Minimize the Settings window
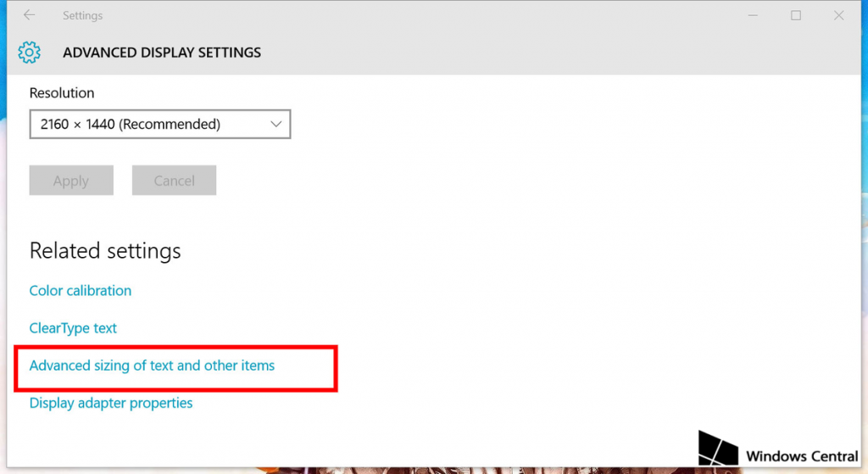 (x=753, y=15)
